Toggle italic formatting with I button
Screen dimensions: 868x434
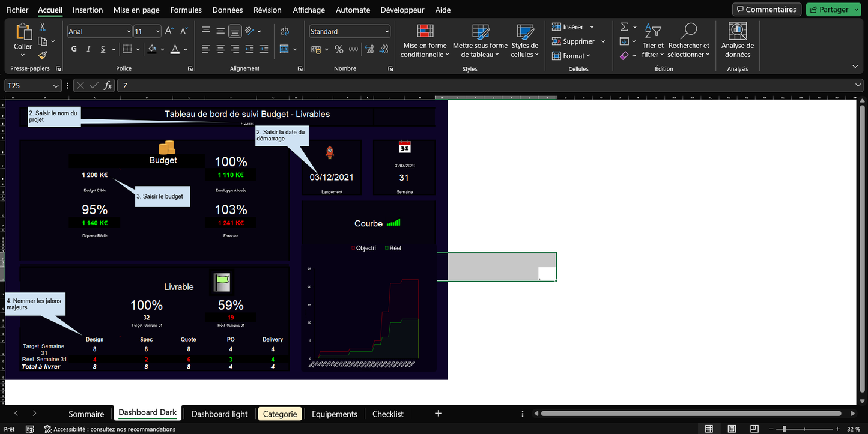click(88, 49)
